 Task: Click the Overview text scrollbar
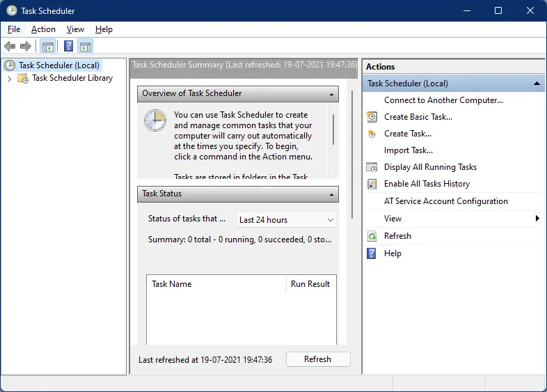(x=333, y=129)
